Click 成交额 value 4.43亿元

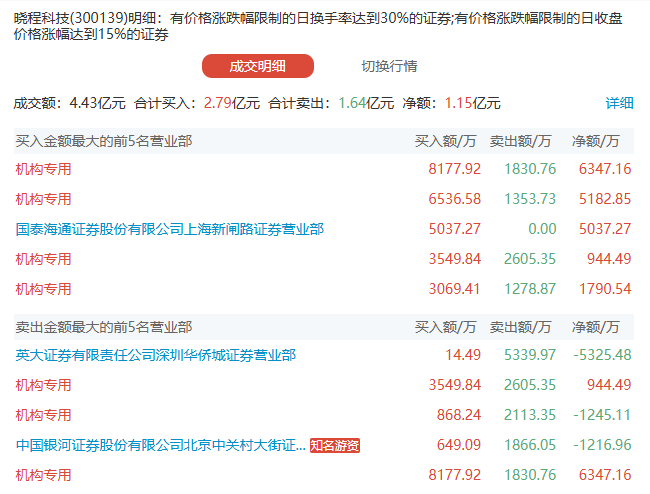(97, 103)
